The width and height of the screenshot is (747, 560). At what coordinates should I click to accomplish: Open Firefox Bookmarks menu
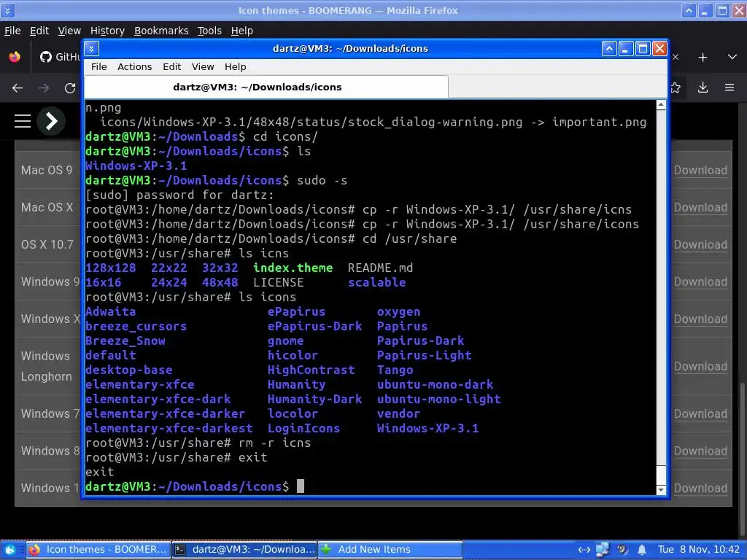pos(161,31)
